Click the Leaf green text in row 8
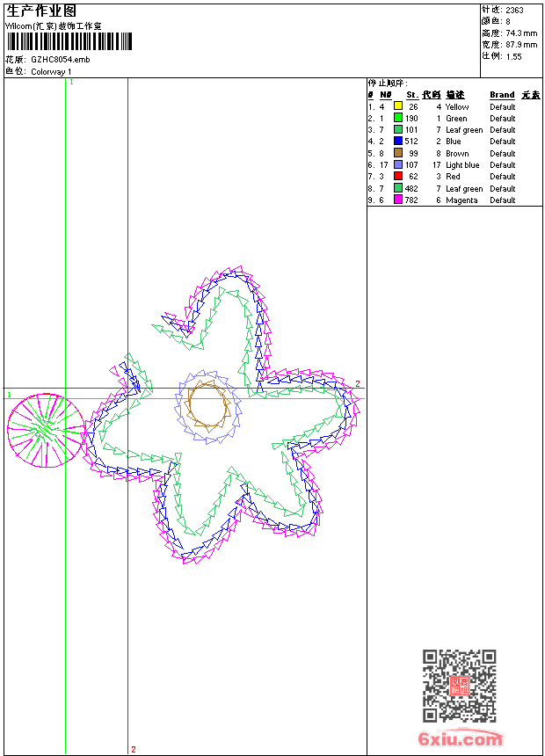 pos(464,189)
